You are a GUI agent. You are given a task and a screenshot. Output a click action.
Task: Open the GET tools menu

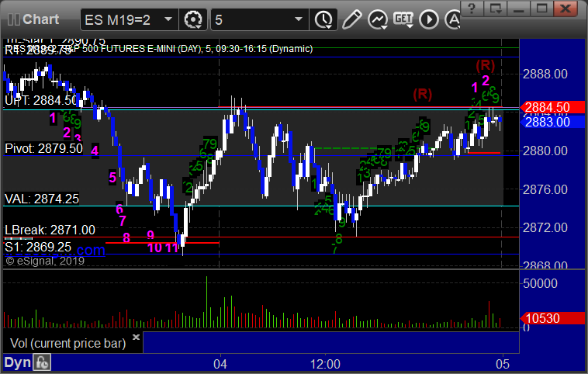click(x=403, y=19)
